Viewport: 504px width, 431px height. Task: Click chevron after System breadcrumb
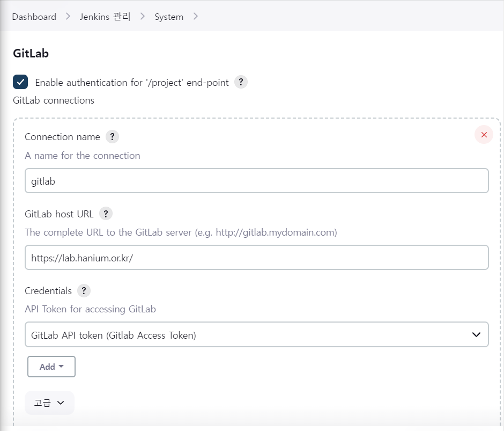click(x=195, y=16)
